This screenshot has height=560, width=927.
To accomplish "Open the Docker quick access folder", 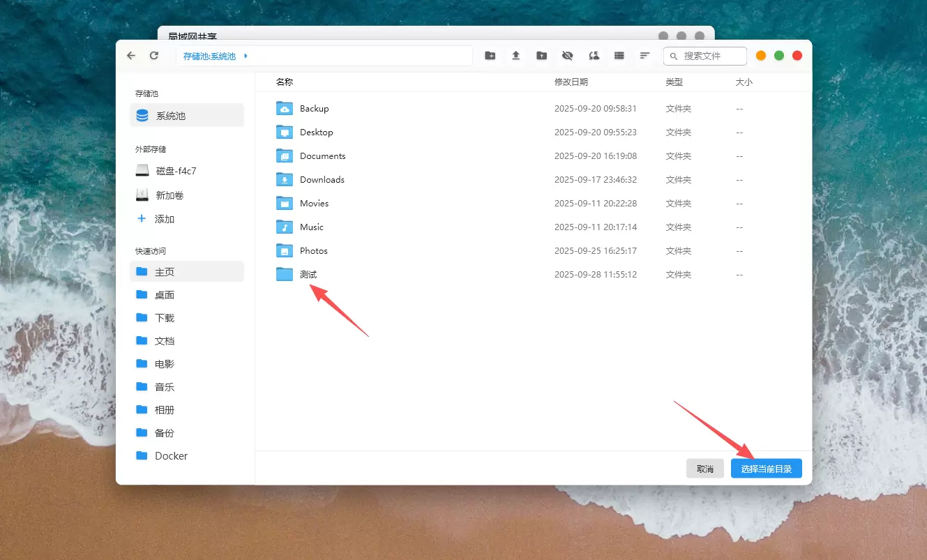I will click(x=171, y=456).
